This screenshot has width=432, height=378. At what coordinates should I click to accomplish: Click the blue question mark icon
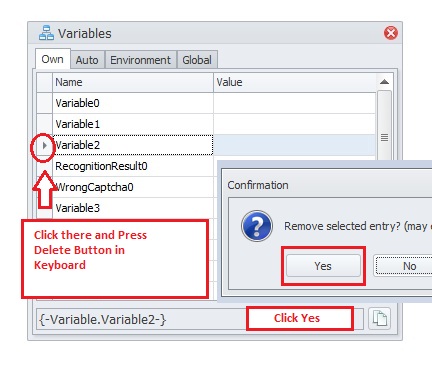(x=257, y=226)
